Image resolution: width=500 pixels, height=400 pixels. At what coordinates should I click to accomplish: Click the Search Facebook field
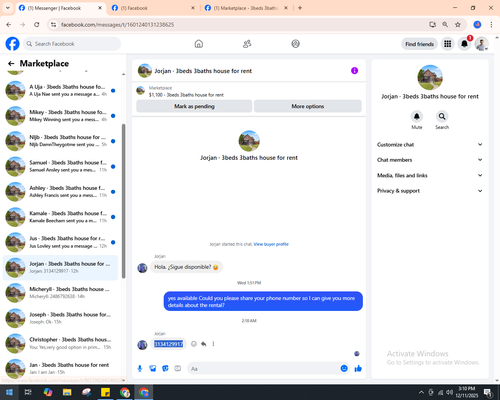(72, 44)
